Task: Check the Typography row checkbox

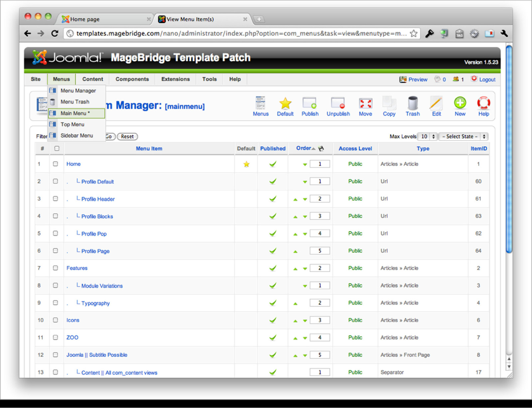Action: 56,303
